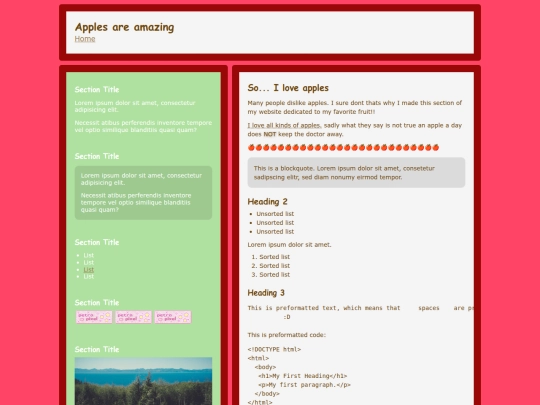This screenshot has width=540, height=405.
Task: Click the 'Heading 3' title
Action: (x=266, y=293)
